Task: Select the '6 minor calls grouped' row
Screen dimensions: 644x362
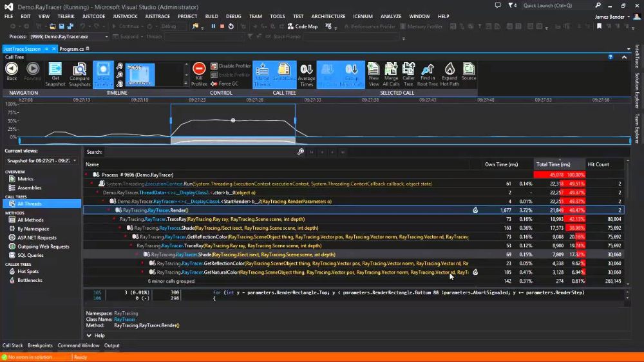Action: tap(354, 281)
